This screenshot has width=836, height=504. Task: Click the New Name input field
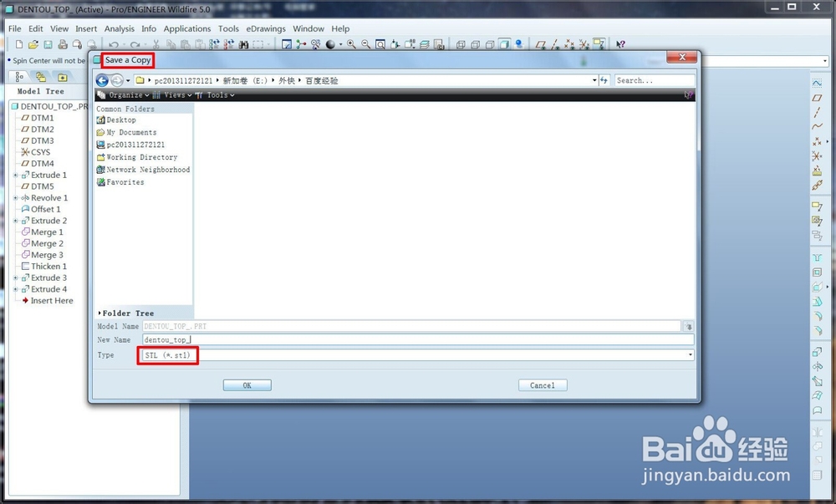click(x=418, y=339)
